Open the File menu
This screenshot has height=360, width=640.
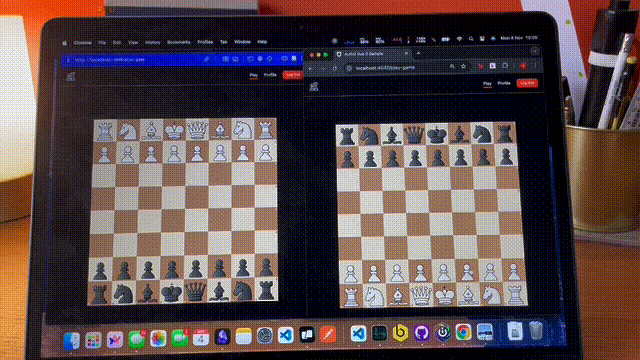[x=102, y=42]
